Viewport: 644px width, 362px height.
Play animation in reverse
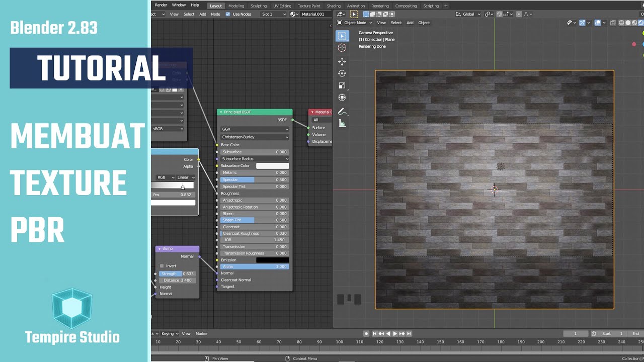point(388,333)
